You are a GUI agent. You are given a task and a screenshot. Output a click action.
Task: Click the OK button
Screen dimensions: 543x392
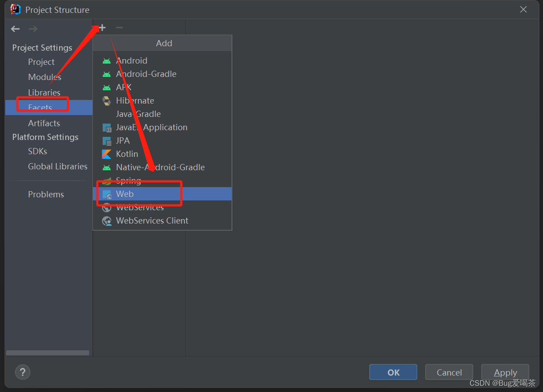pyautogui.click(x=393, y=372)
